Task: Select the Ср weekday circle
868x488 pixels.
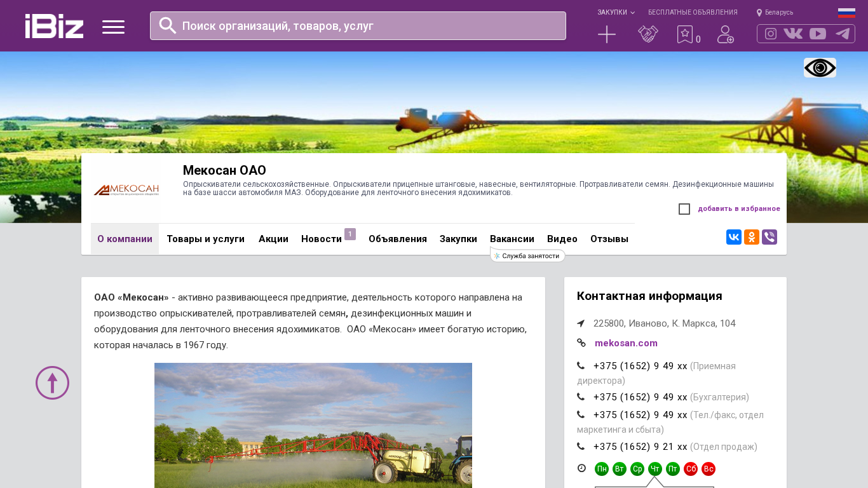Action: pos(637,469)
